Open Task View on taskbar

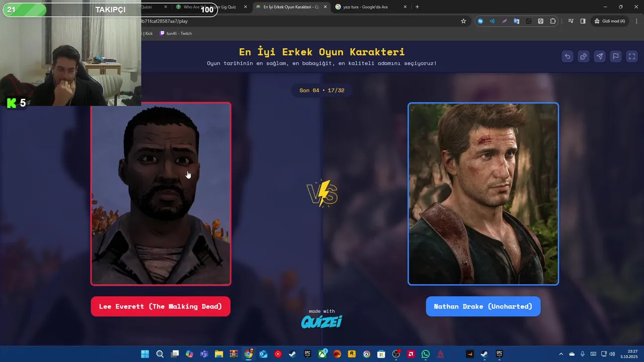175,354
